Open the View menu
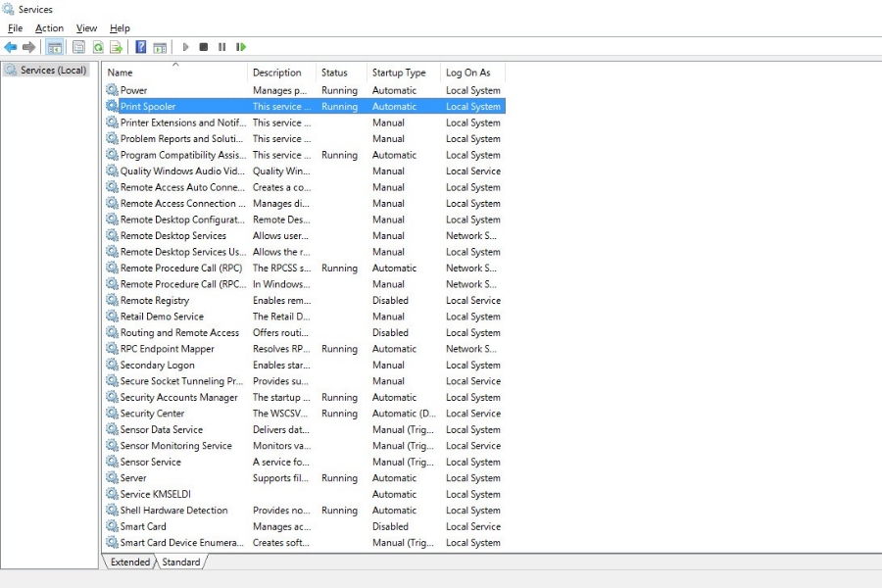Viewport: 882px width, 588px height. [x=86, y=28]
